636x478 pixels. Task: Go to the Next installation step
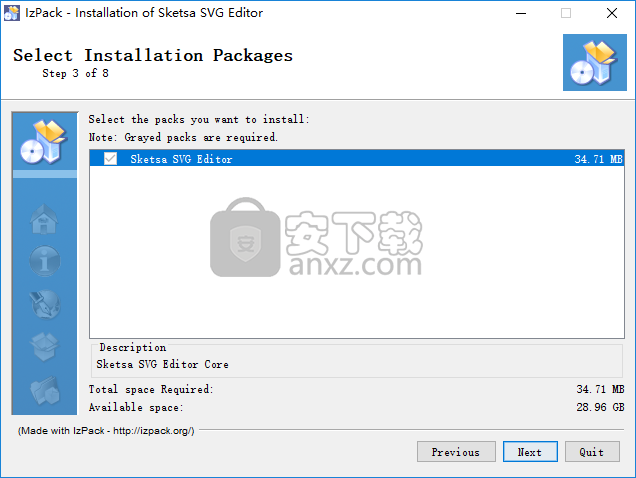click(530, 452)
